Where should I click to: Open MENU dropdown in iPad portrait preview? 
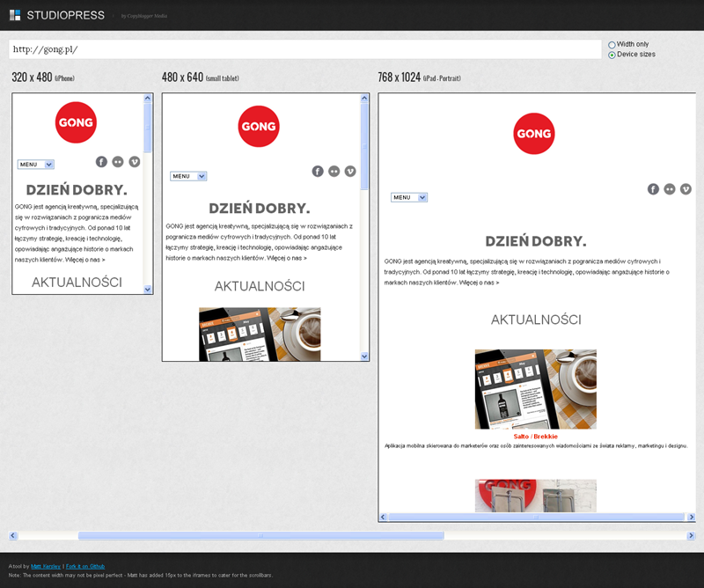[x=408, y=197]
